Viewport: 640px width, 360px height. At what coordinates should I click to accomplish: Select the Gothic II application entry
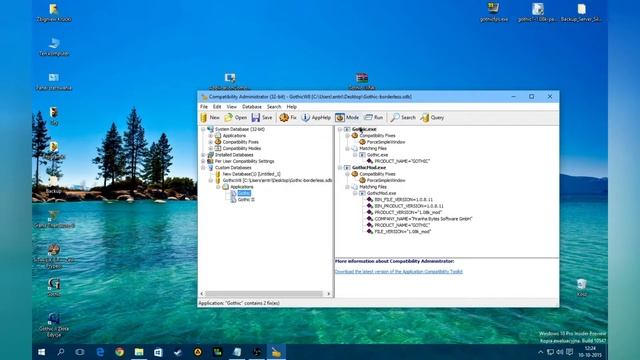[246, 200]
